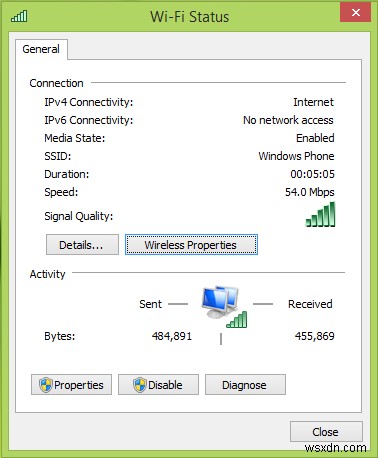
Task: Click the Speed label
Action: coord(61,192)
